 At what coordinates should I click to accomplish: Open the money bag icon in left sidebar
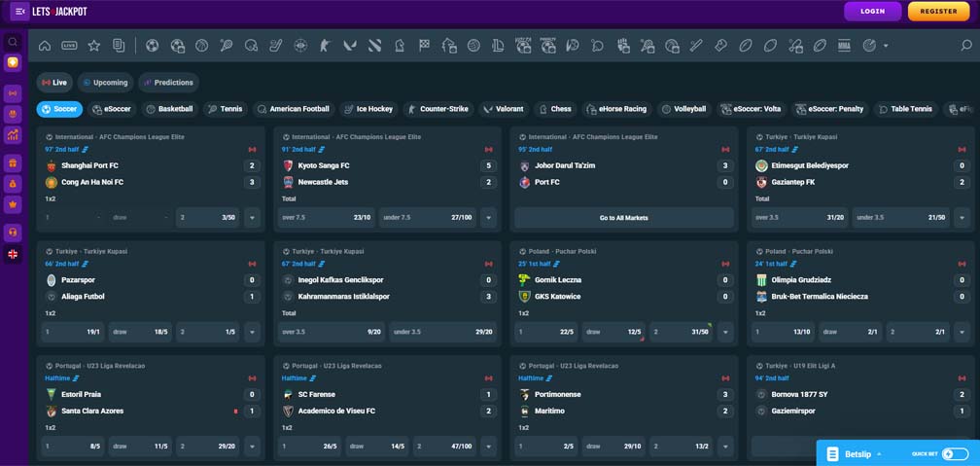point(14,183)
